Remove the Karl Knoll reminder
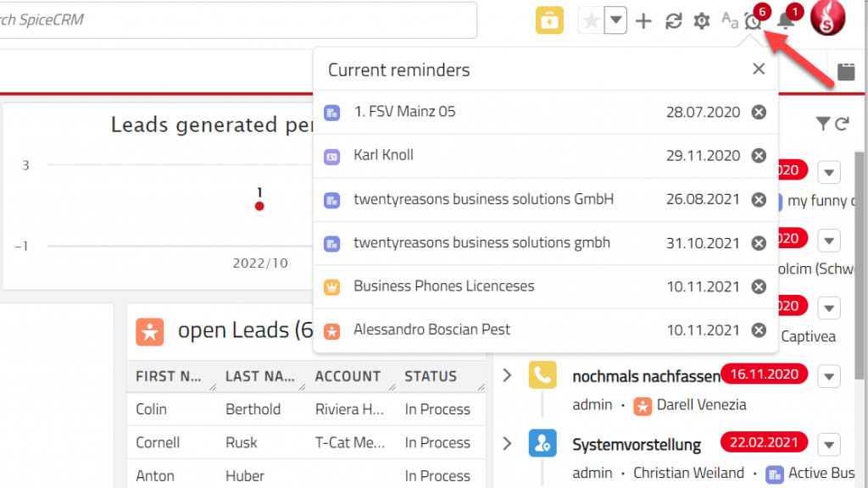Viewport: 868px width, 488px height. coord(759,156)
